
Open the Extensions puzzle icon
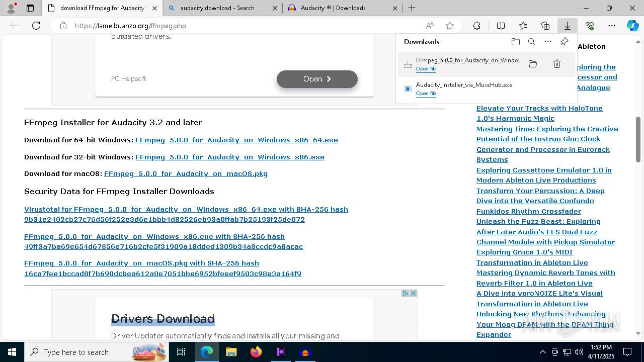pyautogui.click(x=476, y=26)
